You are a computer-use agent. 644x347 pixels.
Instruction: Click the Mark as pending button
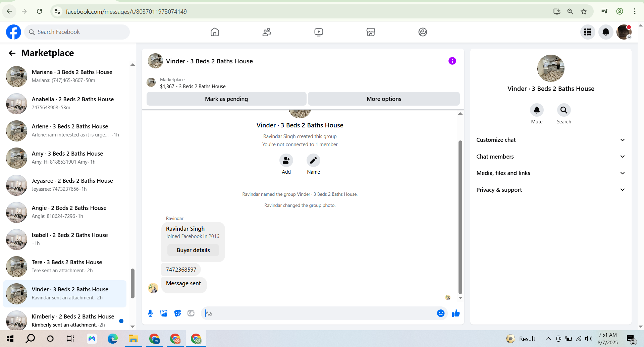point(226,99)
